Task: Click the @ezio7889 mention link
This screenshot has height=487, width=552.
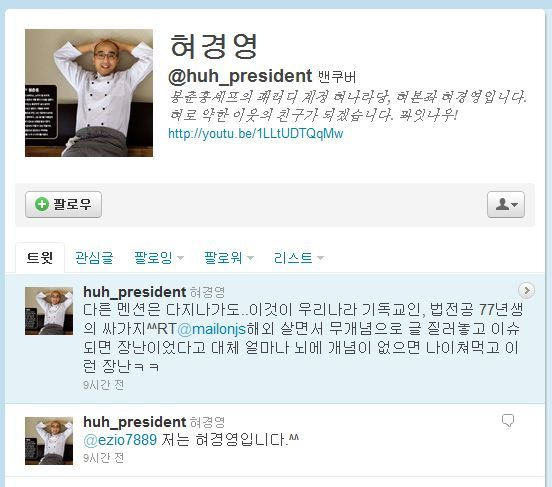Action: coord(120,440)
